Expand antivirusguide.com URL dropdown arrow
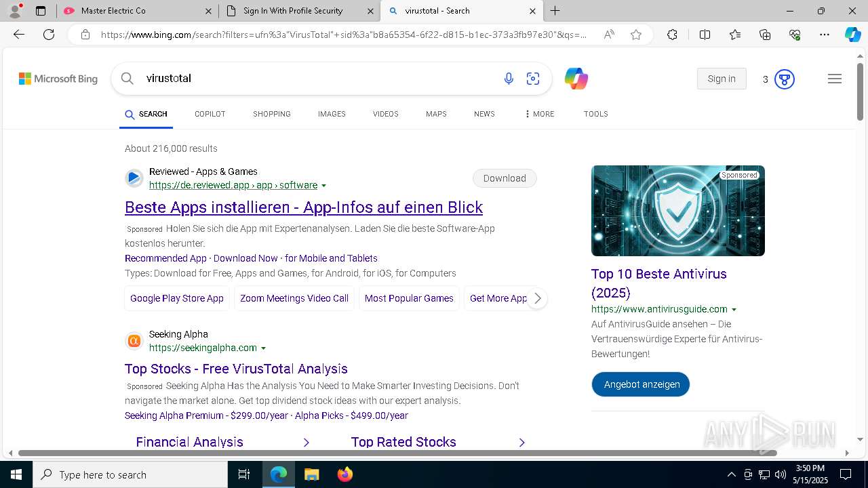The height and width of the screenshot is (488, 868). (x=734, y=310)
